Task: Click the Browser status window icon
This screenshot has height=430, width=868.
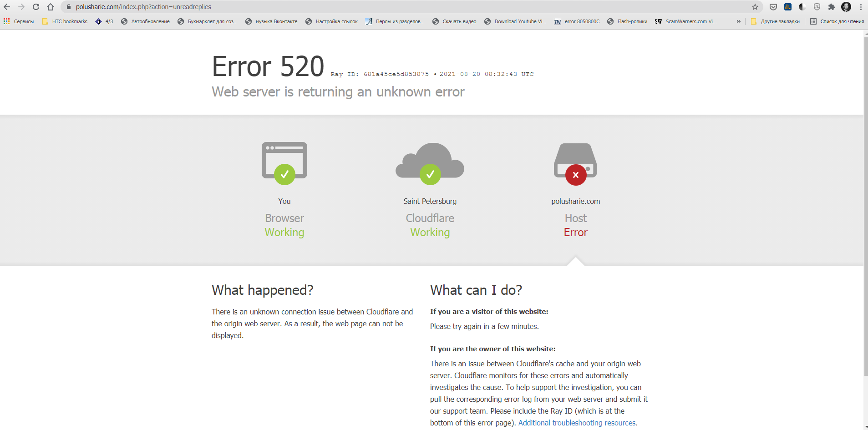Action: 284,163
